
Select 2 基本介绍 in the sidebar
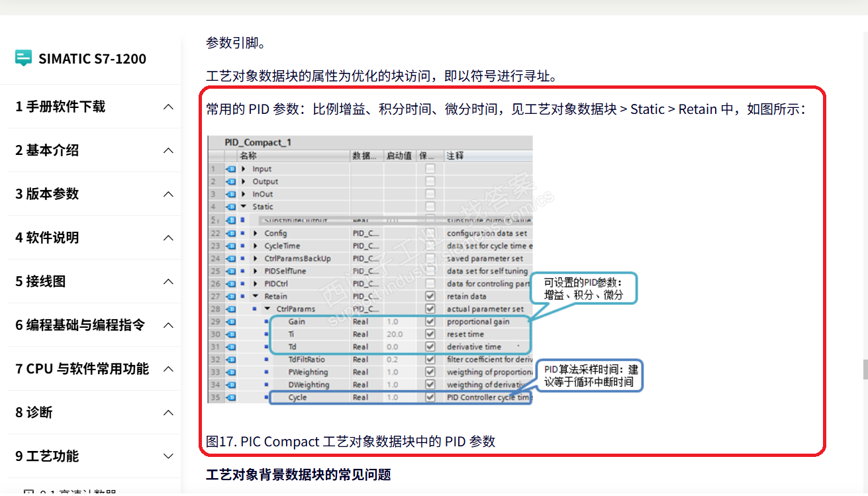tap(47, 150)
